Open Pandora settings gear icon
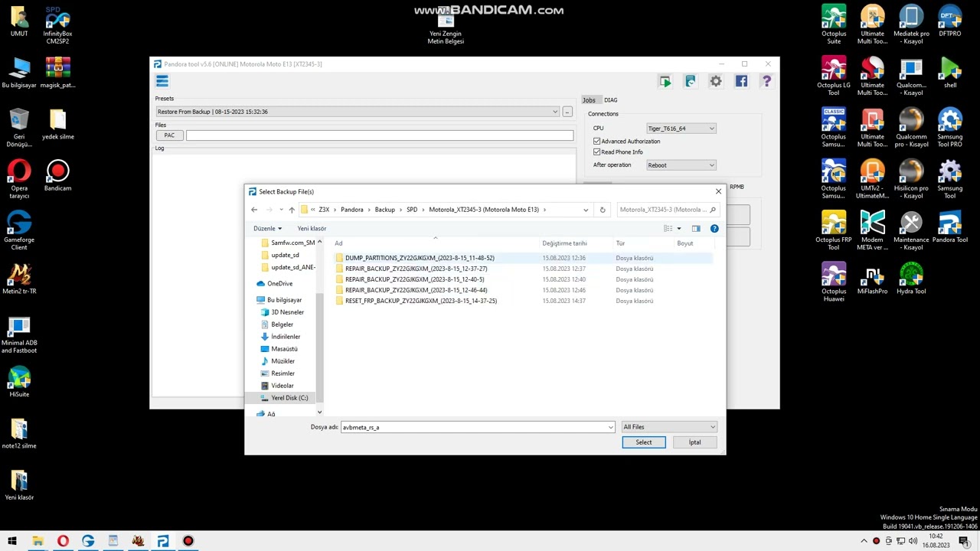980x551 pixels. [x=716, y=81]
